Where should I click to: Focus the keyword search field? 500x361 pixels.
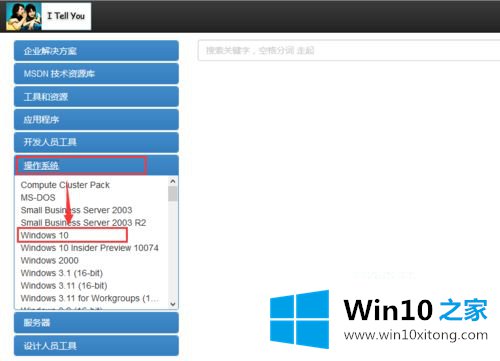coord(349,50)
